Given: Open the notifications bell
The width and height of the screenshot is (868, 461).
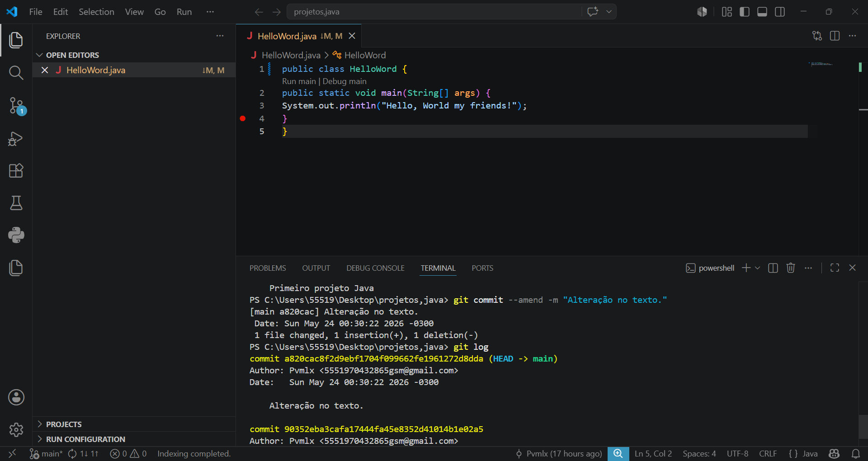Looking at the screenshot, I should pyautogui.click(x=856, y=454).
